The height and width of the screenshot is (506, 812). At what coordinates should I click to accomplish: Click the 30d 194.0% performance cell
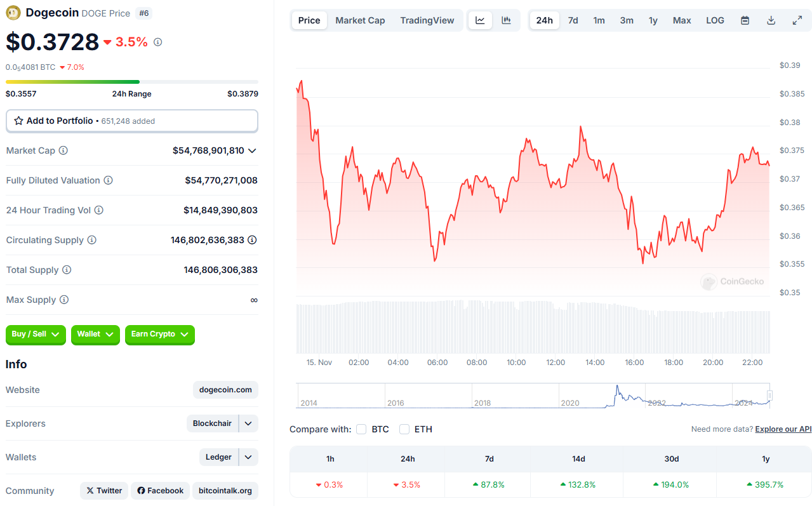[x=671, y=484]
